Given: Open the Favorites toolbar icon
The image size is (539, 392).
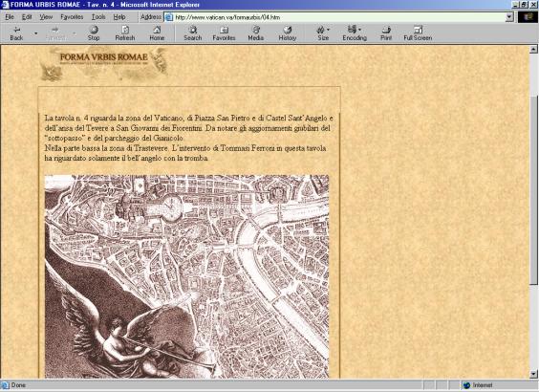Looking at the screenshot, I should pos(224,33).
